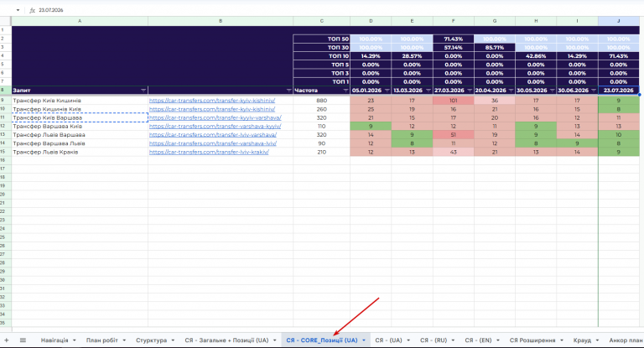Select the 85.71% cell in ТОП 30 row
Image resolution: width=644 pixels, height=348 pixels.
[495, 48]
